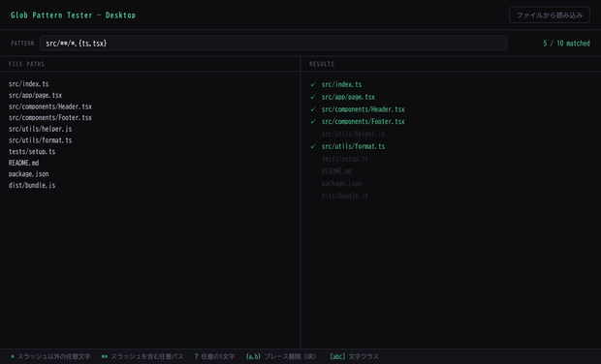The image size is (601, 364).
Task: Click unmatched result tests/setup.ts
Action: click(344, 159)
